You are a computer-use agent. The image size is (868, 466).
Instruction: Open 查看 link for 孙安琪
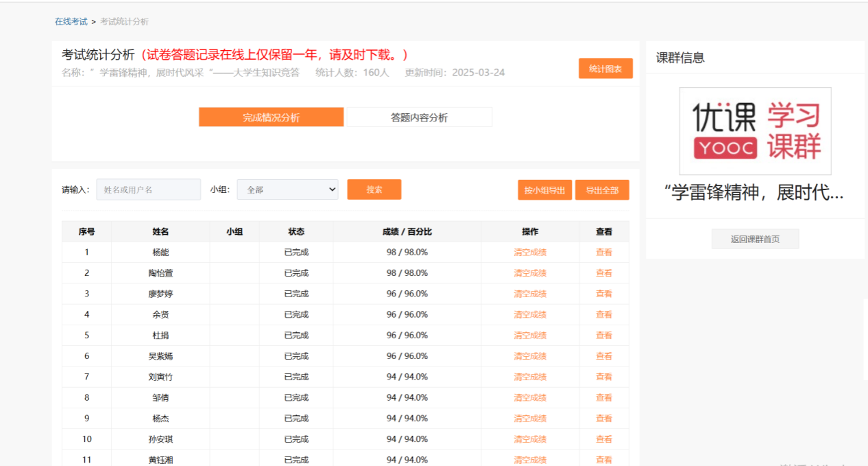pos(603,439)
